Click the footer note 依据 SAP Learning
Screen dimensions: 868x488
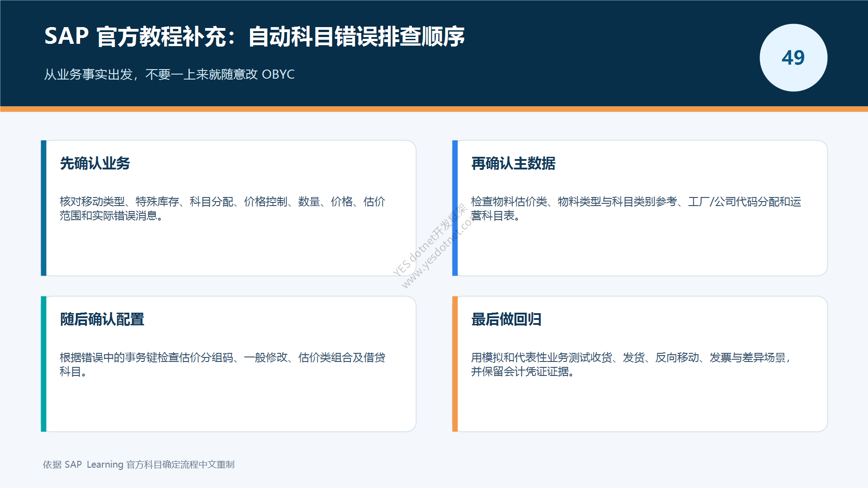click(x=139, y=465)
